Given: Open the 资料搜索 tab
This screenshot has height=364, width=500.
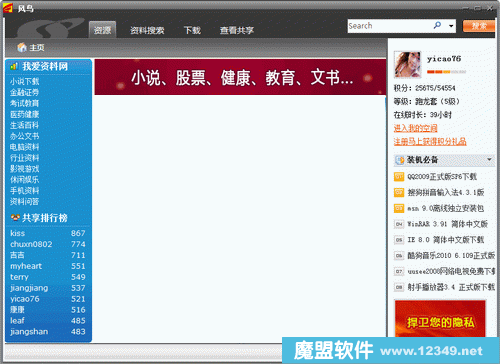Looking at the screenshot, I should [147, 31].
